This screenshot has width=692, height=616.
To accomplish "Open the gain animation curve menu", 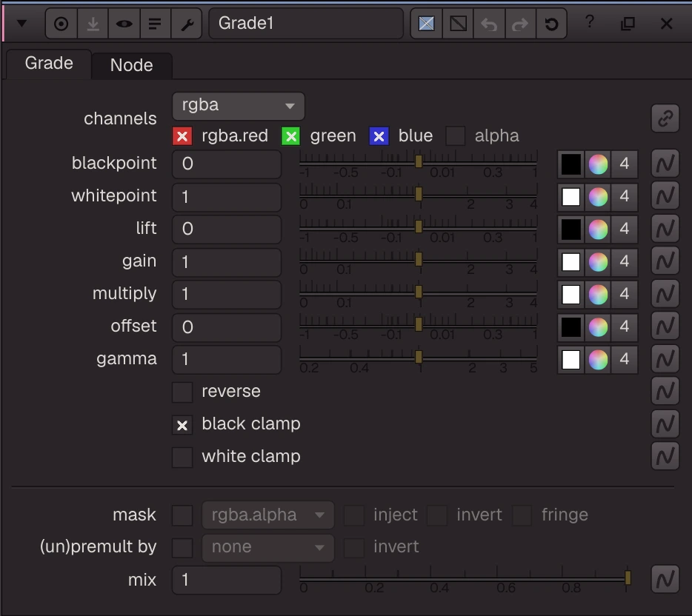I will click(x=665, y=261).
